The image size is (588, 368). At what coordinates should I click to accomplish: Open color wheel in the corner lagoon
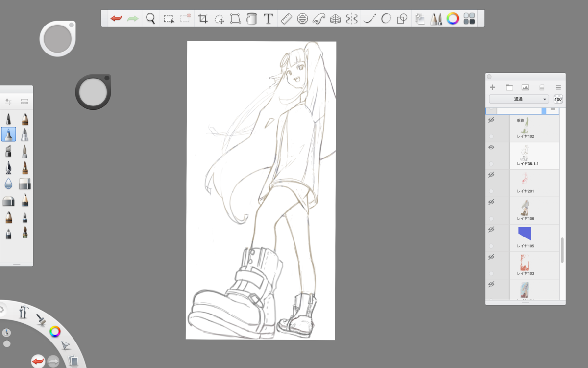coord(55,332)
